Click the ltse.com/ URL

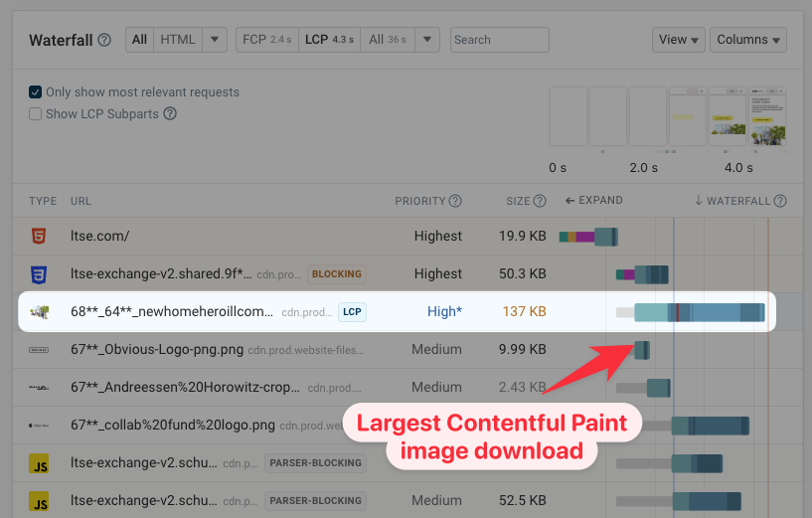pyautogui.click(x=100, y=236)
